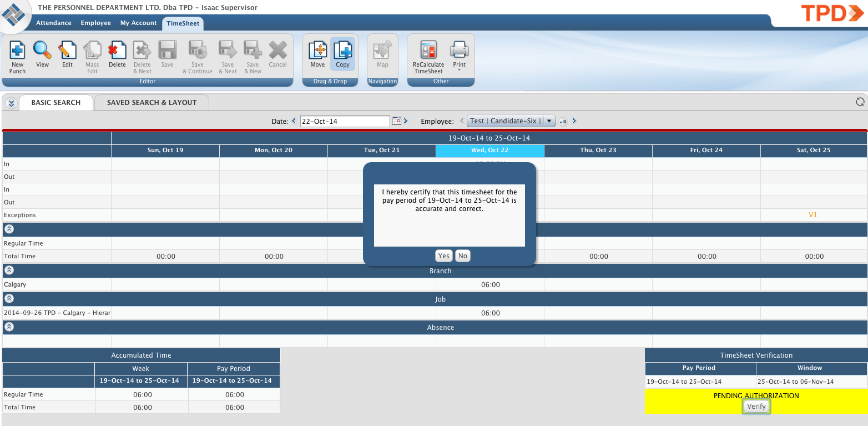Click the employee search icon beside dropdown
The width and height of the screenshot is (868, 426).
tap(563, 121)
